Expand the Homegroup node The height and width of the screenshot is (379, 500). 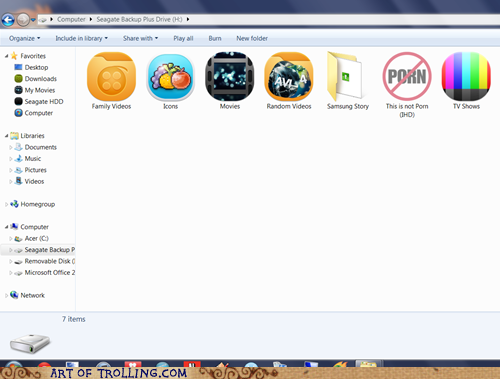coord(6,204)
